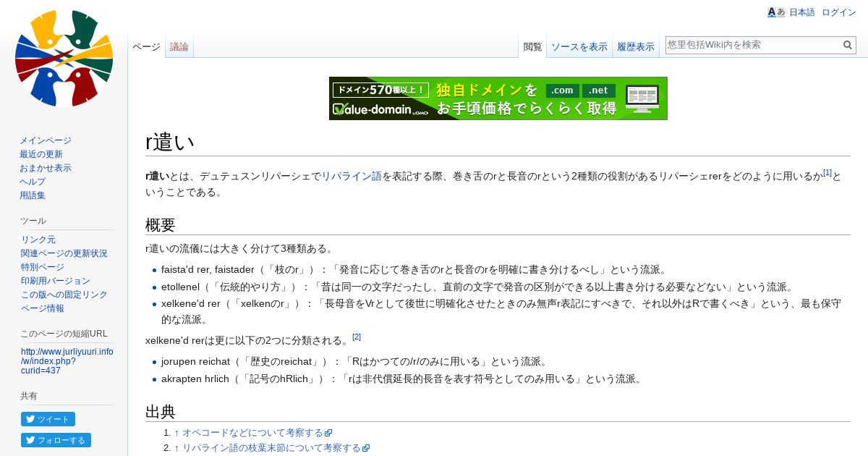Click external link icon after オペコード reference
Viewport: 868px width, 456px height.
[x=328, y=434]
